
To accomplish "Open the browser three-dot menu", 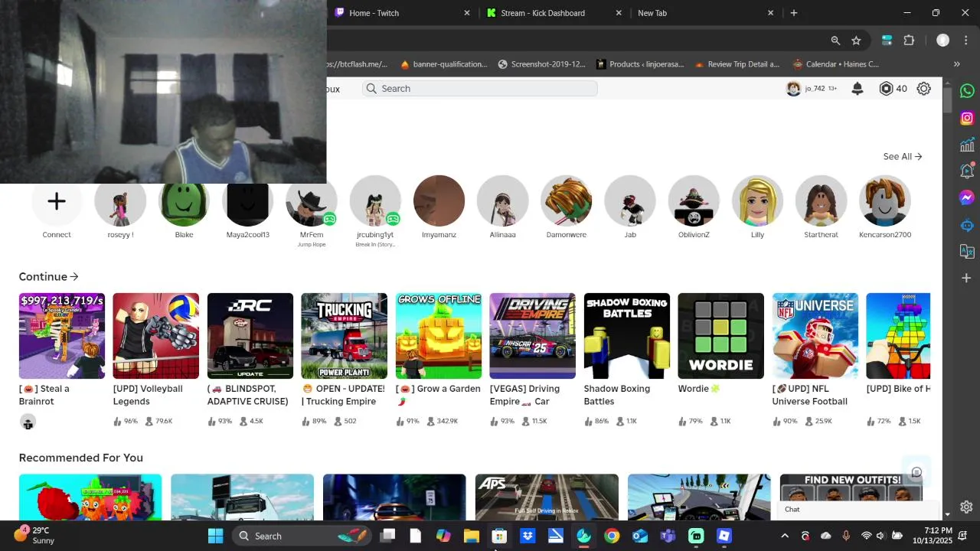I will [x=966, y=41].
